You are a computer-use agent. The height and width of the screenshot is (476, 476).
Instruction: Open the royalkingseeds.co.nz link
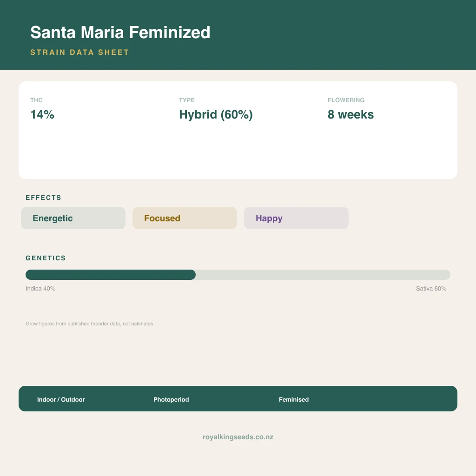click(238, 437)
